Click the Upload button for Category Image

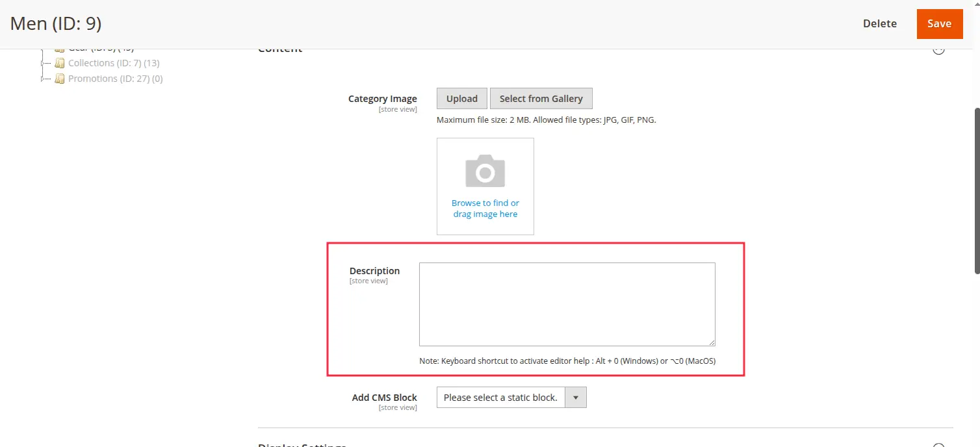[462, 98]
